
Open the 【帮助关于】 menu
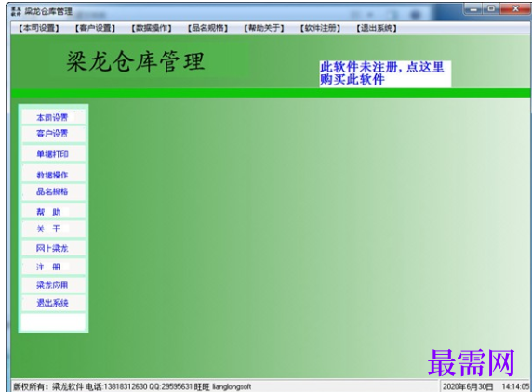click(264, 28)
